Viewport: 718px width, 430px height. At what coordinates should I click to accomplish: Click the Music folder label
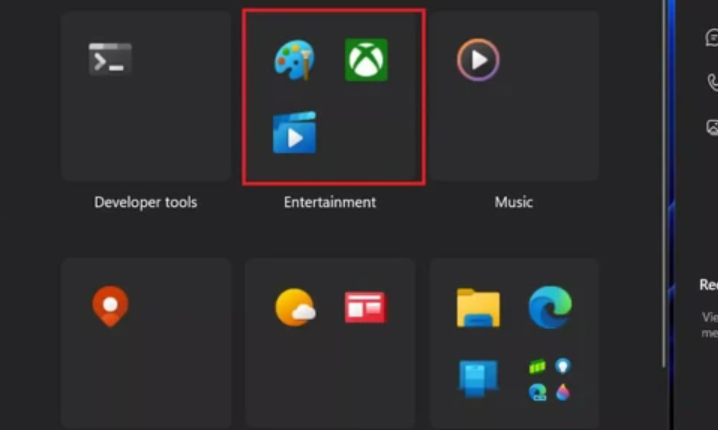tap(514, 202)
